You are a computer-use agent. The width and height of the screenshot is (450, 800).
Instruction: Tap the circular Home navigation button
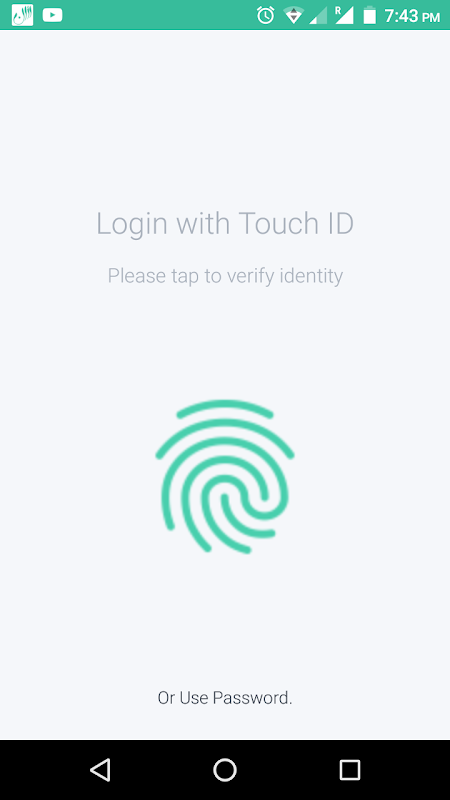225,769
